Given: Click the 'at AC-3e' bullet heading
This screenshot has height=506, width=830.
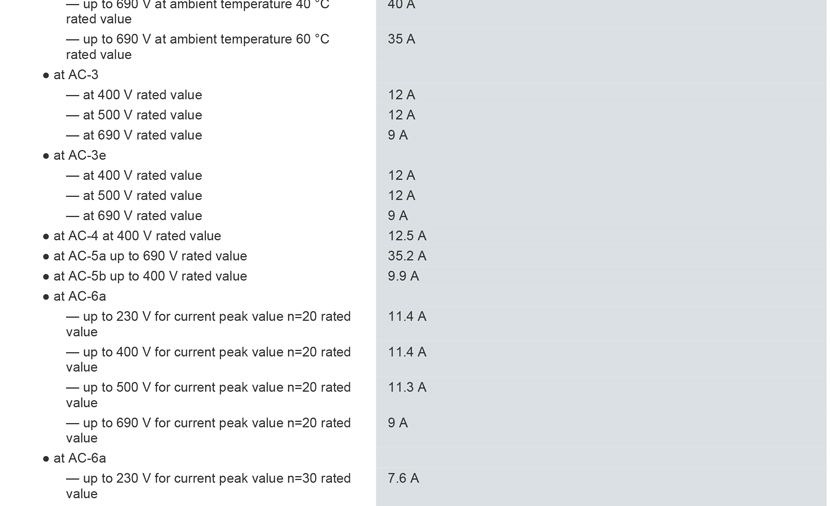Looking at the screenshot, I should coord(79,155).
